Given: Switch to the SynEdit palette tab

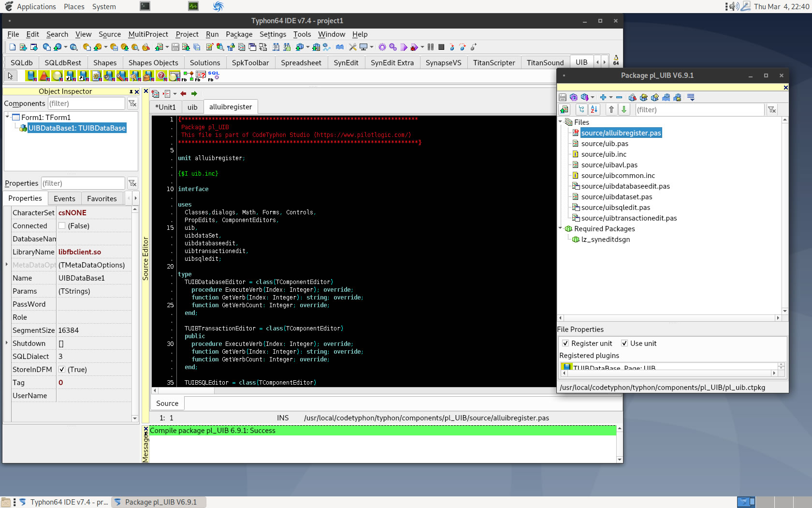Looking at the screenshot, I should [x=346, y=62].
